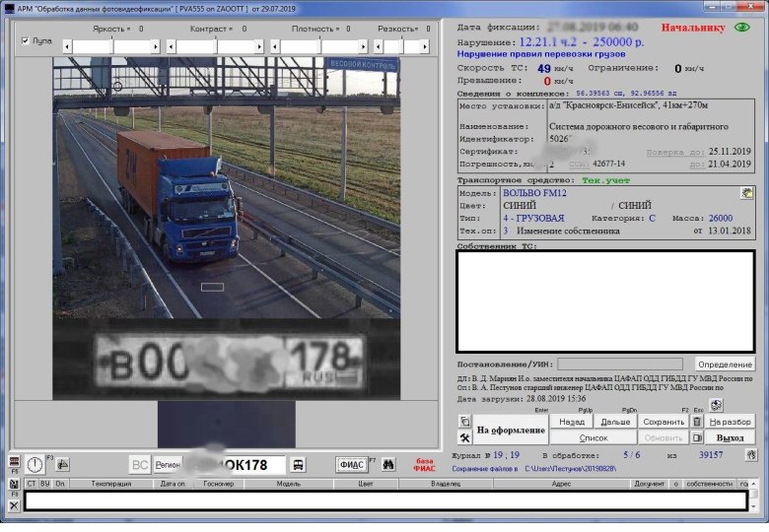This screenshot has width=769, height=532.
Task: Click the Список button
Action: (x=594, y=437)
